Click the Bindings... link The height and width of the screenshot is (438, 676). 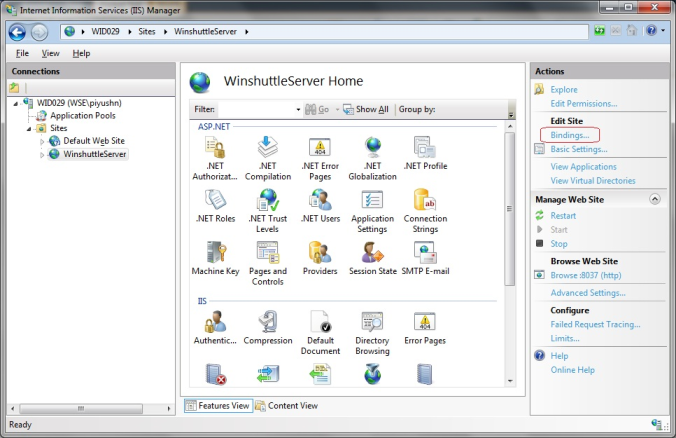click(570, 135)
